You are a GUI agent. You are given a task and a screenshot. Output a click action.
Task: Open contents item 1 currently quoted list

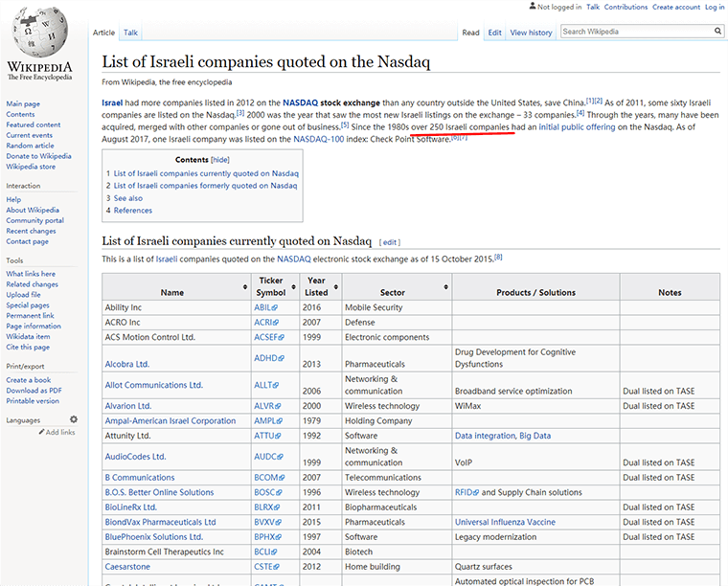206,173
